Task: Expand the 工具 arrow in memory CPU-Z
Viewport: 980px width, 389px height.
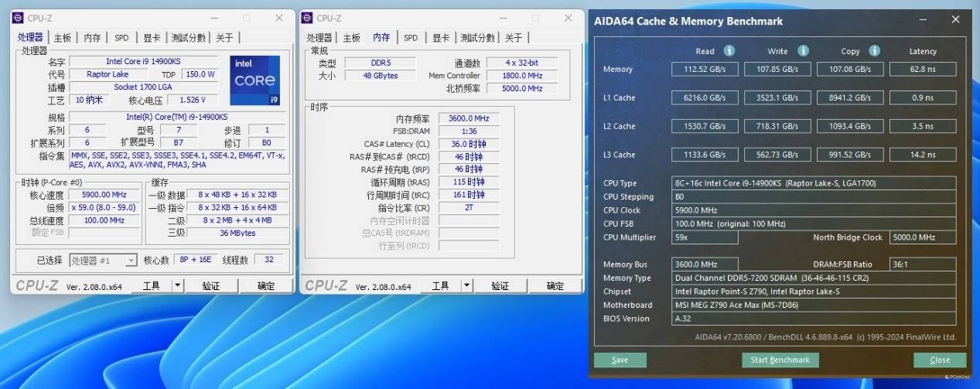Action: click(x=467, y=285)
